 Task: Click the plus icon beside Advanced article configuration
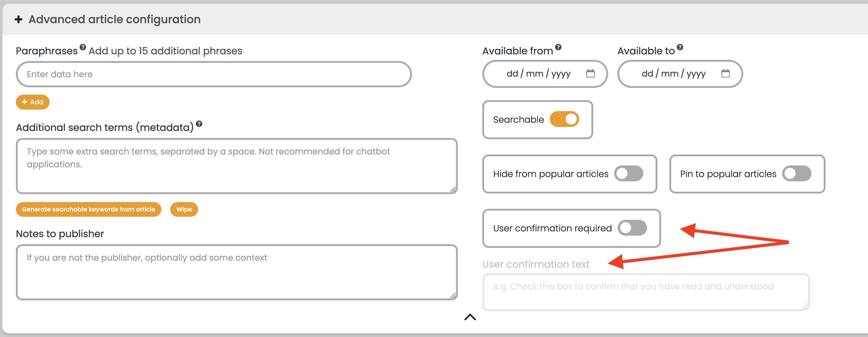19,20
